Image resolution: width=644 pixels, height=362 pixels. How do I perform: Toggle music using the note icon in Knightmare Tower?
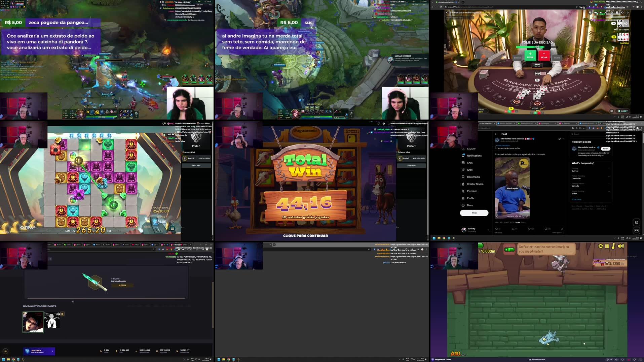click(613, 246)
